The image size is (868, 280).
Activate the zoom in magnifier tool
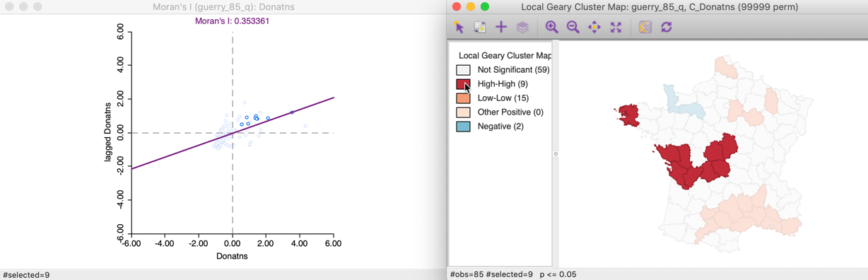click(551, 27)
